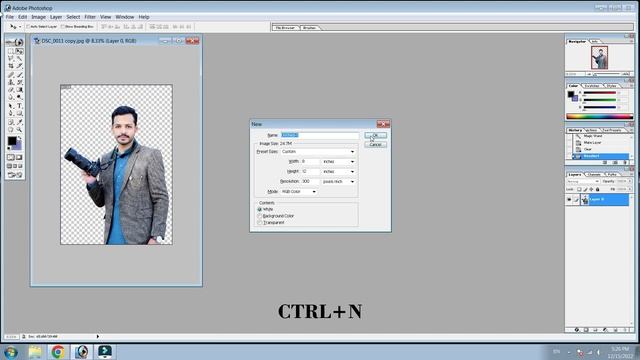Image resolution: width=640 pixels, height=360 pixels.
Task: Hide Layer 0 using eye icon
Action: 569,199
